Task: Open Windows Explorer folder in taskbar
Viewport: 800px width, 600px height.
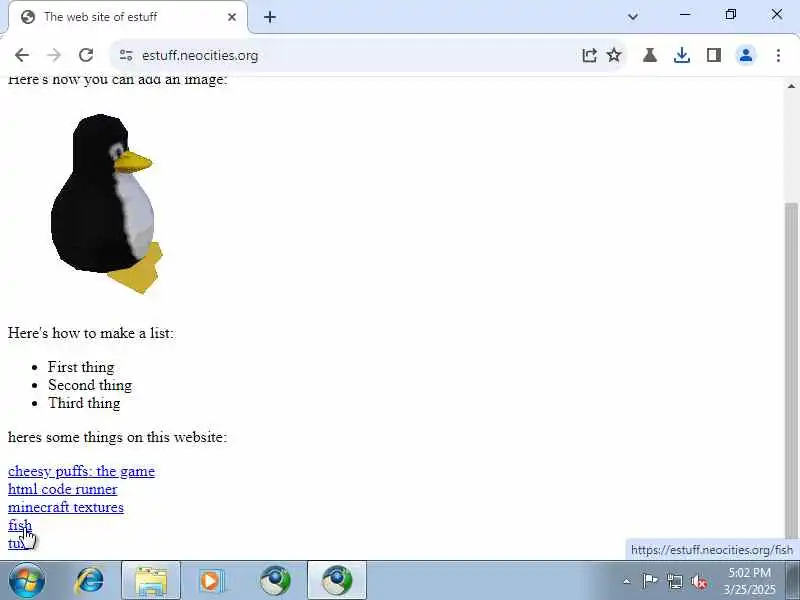Action: [x=151, y=581]
